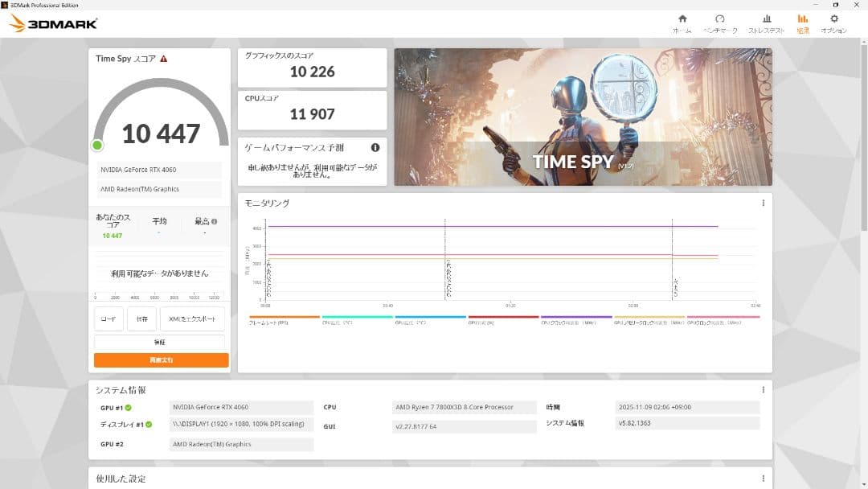868x489 pixels.
Task: Click the warning icon beside Time Spy スコア
Action: [164, 59]
